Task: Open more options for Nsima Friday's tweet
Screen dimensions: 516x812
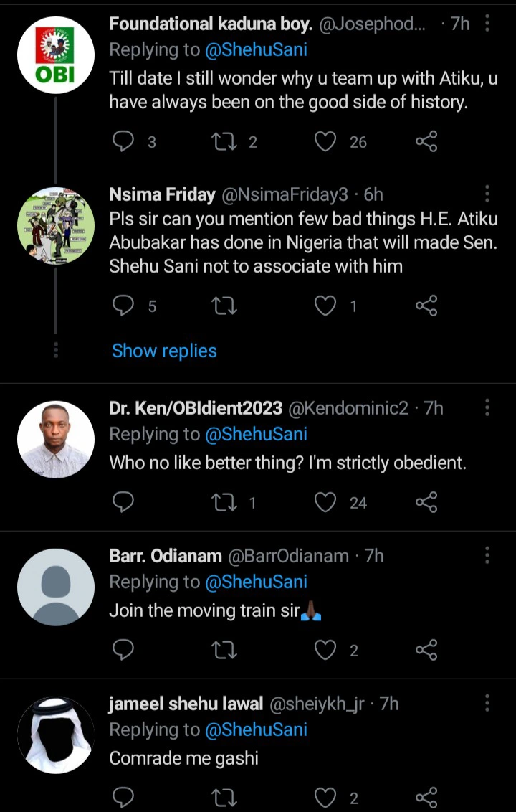Action: click(x=487, y=194)
